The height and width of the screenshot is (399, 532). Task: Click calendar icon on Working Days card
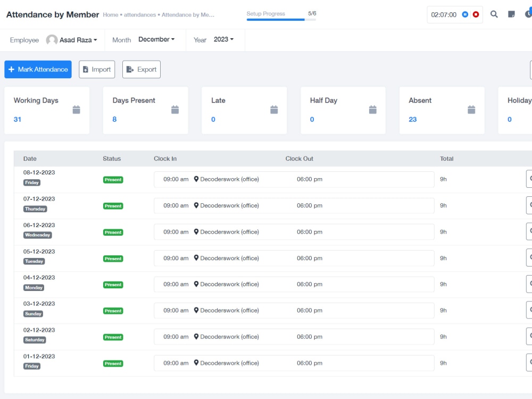[76, 110]
